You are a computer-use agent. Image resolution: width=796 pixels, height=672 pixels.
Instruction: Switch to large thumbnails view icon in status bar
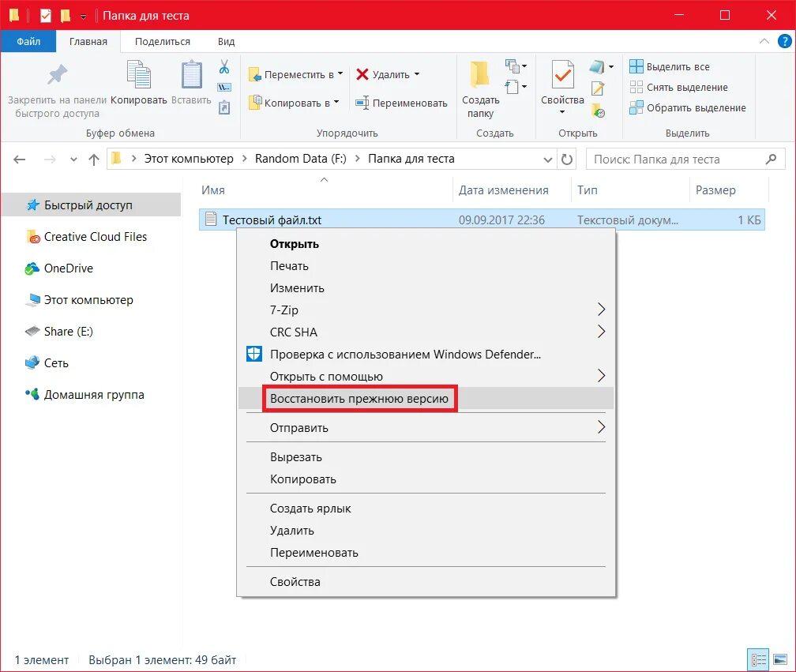point(779,660)
